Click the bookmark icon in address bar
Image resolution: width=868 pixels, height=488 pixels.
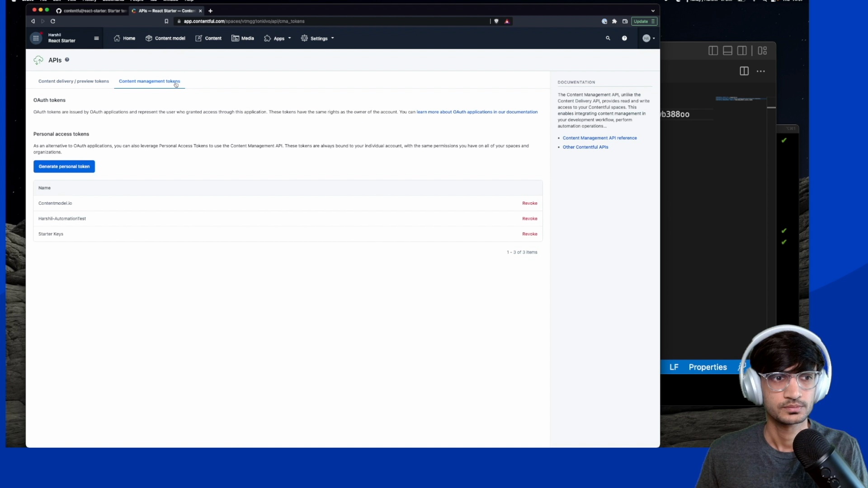point(166,21)
